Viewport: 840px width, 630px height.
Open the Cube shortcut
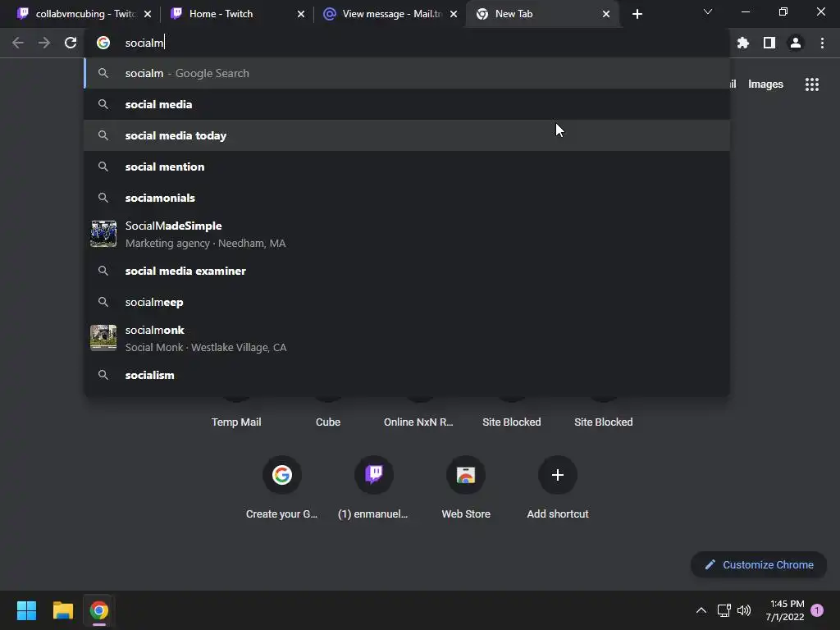[328, 422]
